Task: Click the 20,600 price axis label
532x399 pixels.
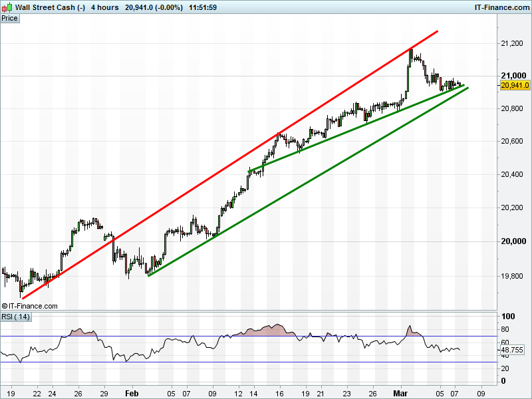Action: click(x=512, y=141)
